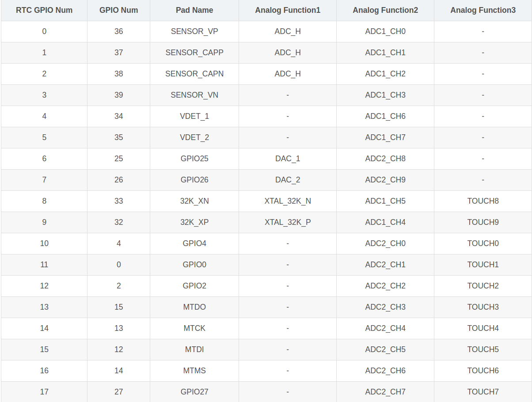Select the ADC2_CH3 cell
532x402 pixels.
tap(385, 307)
